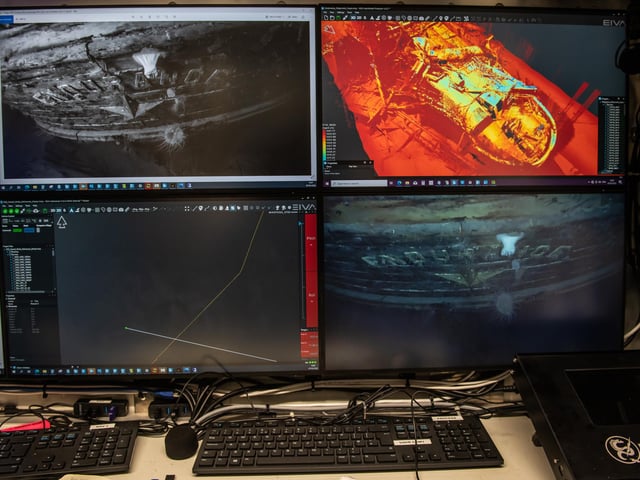640x480 pixels.
Task: Select brush tool on top-right monitor toolbar
Action: 345,18
